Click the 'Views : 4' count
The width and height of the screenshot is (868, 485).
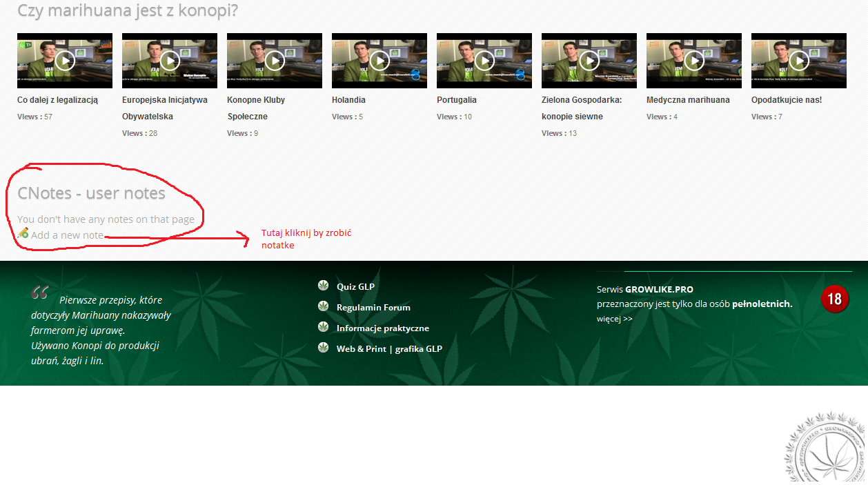tap(662, 117)
